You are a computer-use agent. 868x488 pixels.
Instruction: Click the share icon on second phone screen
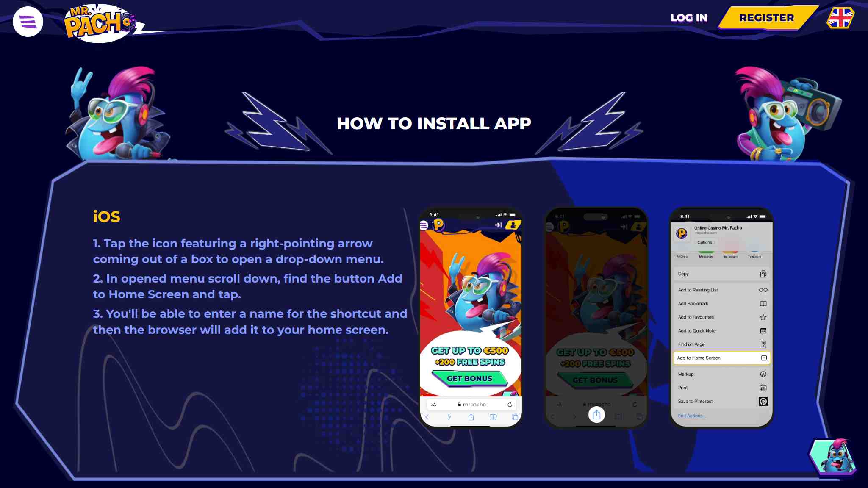click(596, 415)
